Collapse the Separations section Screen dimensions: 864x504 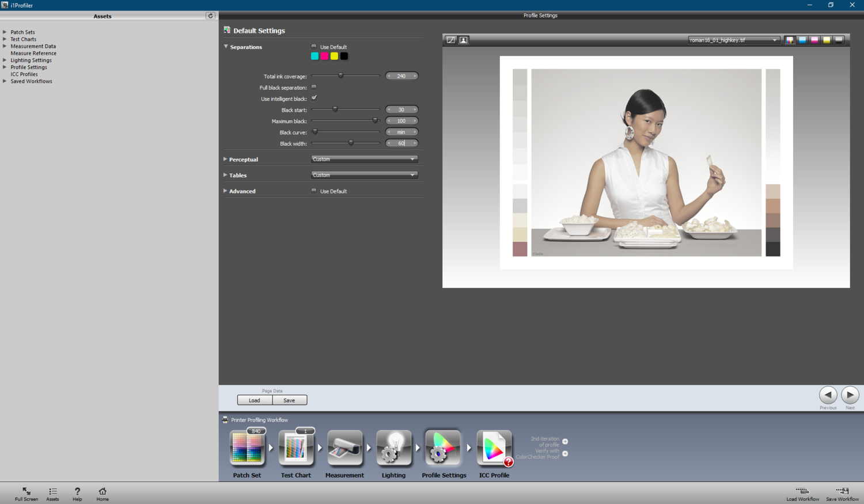pyautogui.click(x=226, y=47)
